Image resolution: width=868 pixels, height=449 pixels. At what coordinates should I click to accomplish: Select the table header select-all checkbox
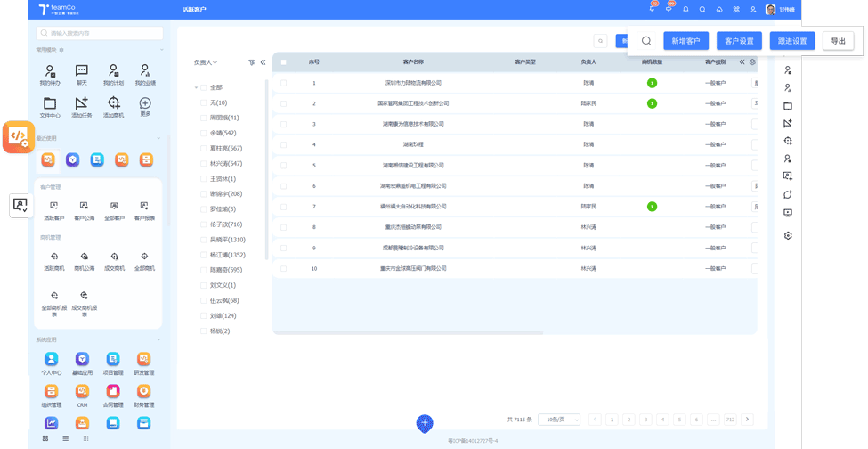point(284,62)
